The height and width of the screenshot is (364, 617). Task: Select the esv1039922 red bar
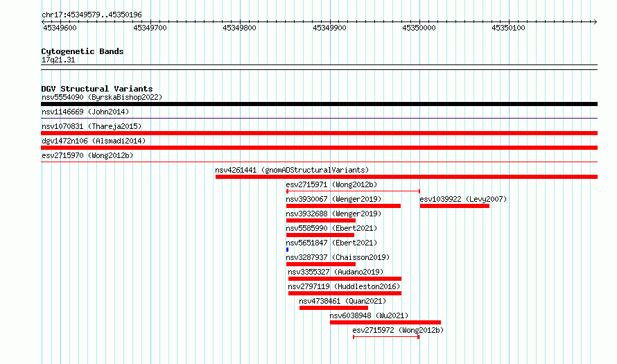tap(455, 206)
